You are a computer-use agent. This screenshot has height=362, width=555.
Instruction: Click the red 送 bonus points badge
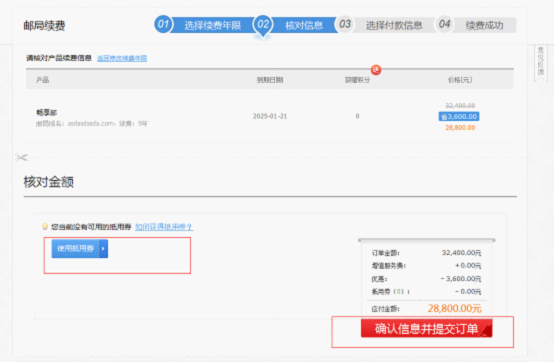click(376, 70)
